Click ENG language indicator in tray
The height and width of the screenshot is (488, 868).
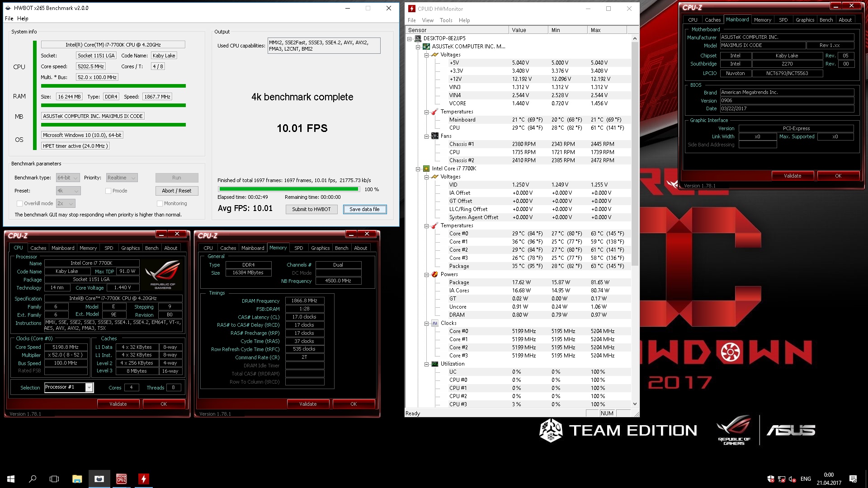[x=806, y=479]
